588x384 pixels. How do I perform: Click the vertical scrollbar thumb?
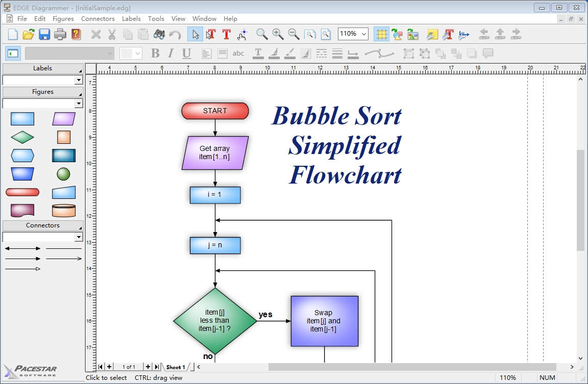(580, 200)
